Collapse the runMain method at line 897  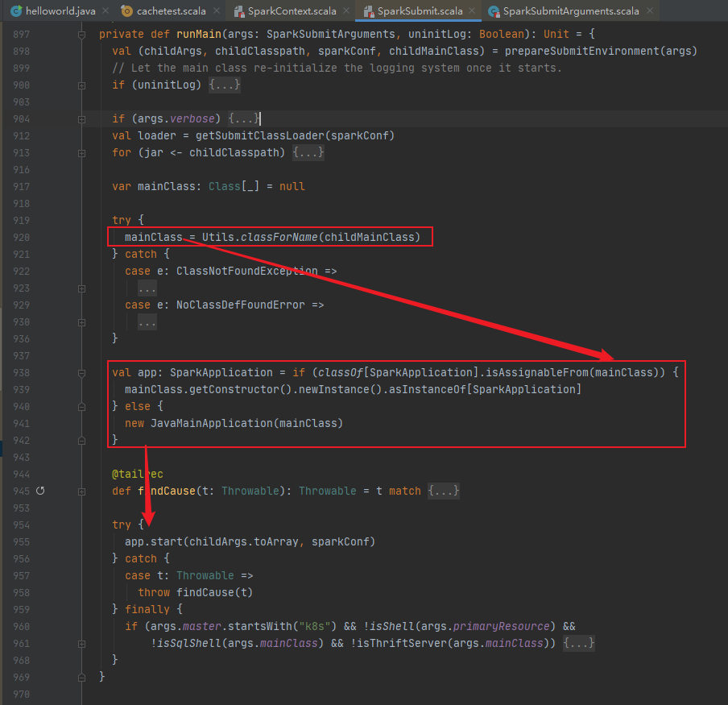[81, 35]
